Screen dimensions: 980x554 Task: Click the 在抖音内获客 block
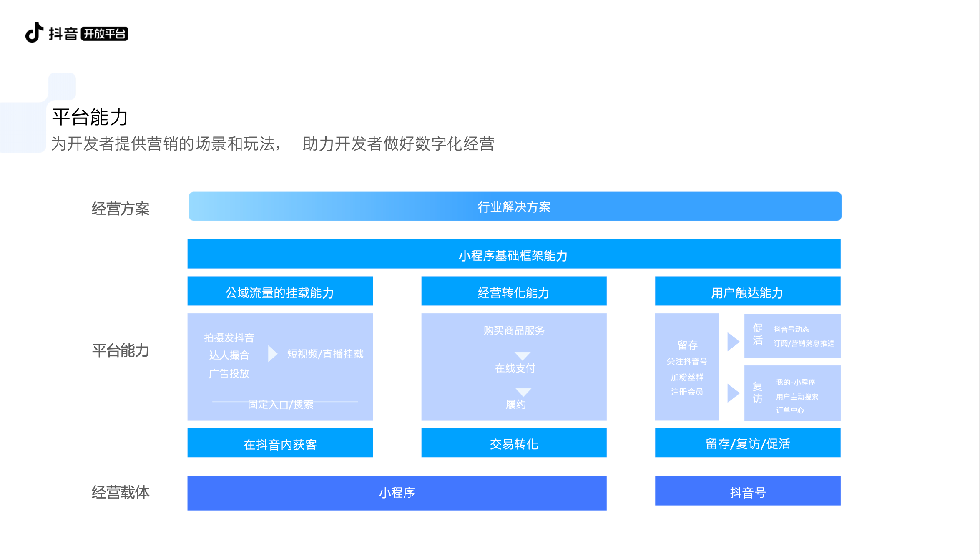280,443
